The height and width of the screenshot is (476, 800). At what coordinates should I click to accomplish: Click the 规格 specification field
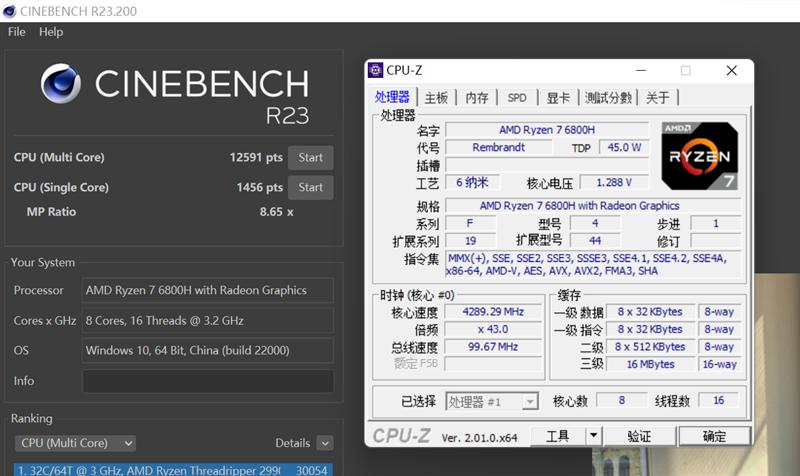(593, 206)
